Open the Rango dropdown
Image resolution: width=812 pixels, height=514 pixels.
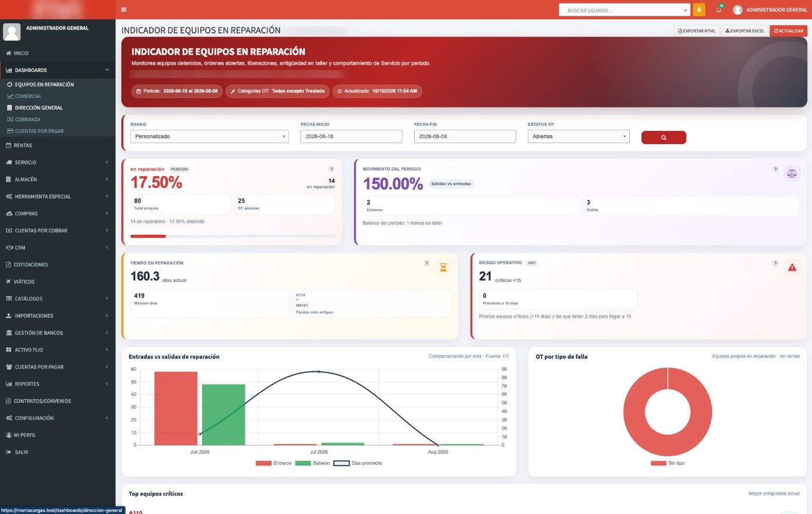[209, 136]
